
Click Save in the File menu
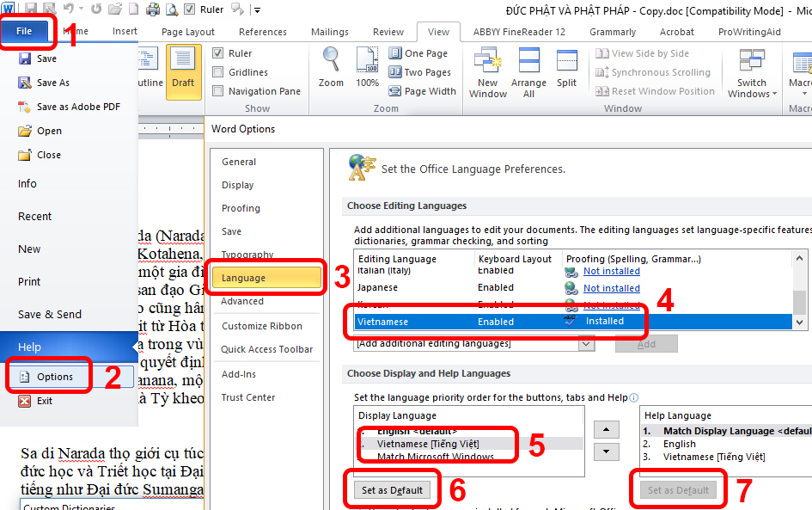[x=37, y=58]
